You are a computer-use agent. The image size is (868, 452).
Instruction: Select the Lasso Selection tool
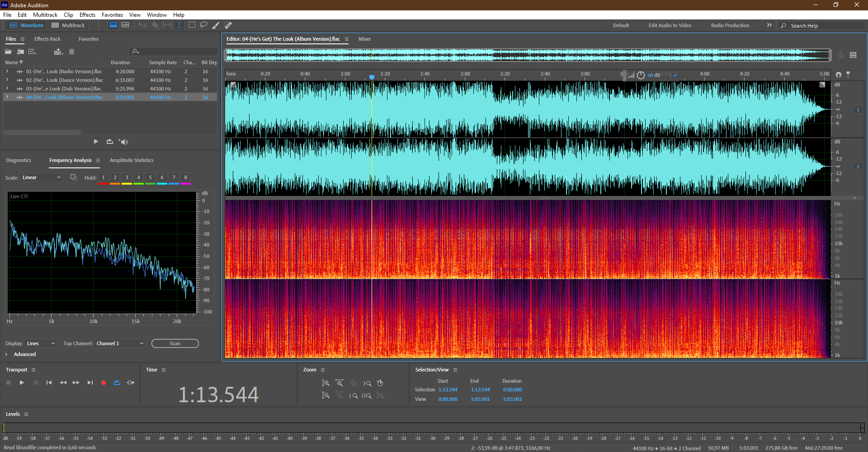pos(204,25)
